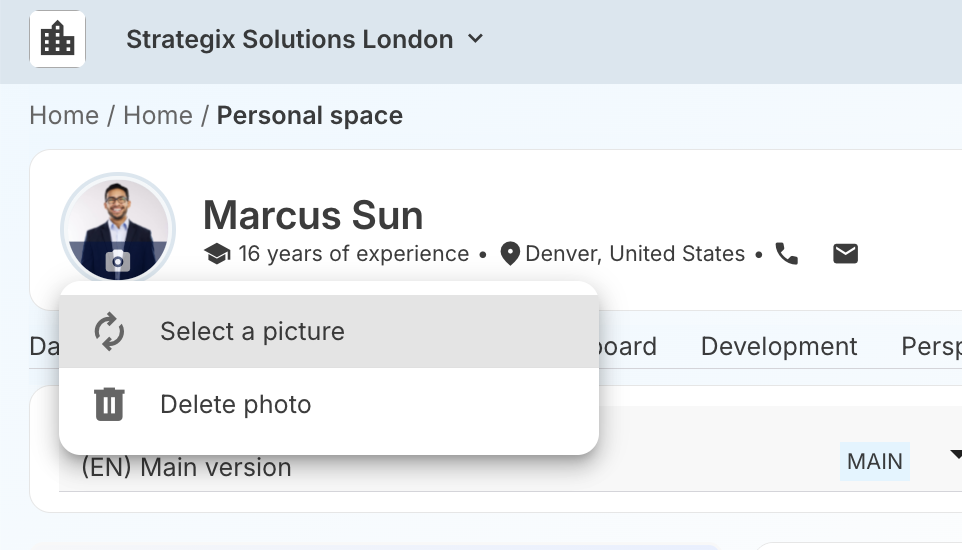Select the '(EN) Main version' entry
Viewport: 962px width, 550px height.
point(186,467)
